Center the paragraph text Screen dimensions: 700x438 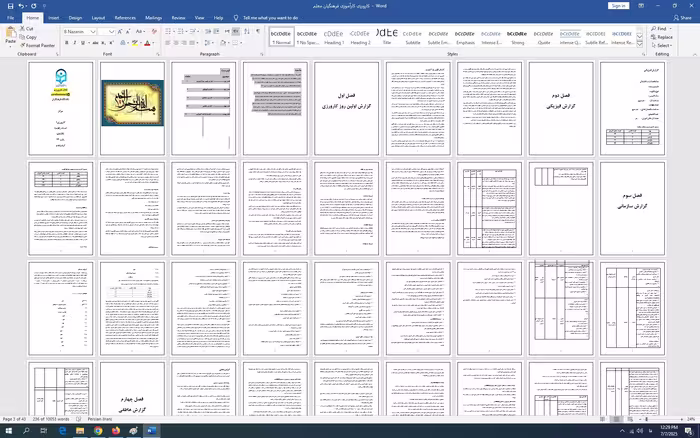(x=176, y=43)
